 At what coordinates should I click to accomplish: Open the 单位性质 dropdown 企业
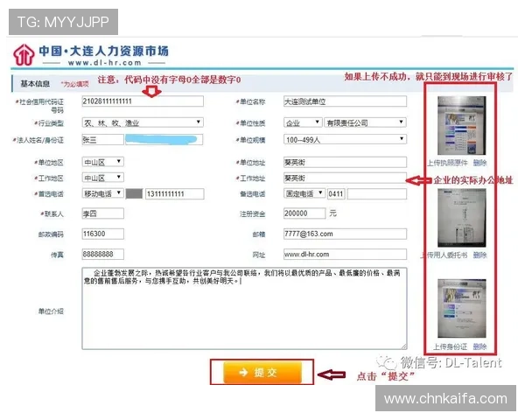tap(303, 122)
